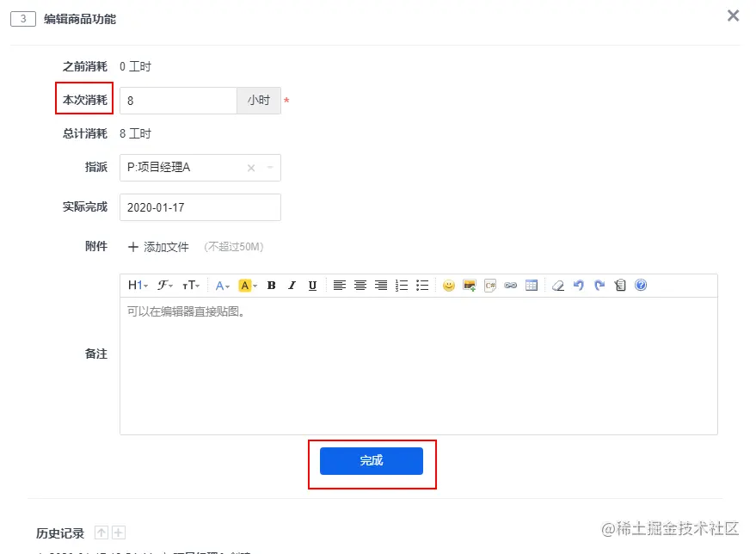Insert an image in the editor

pos(470,286)
